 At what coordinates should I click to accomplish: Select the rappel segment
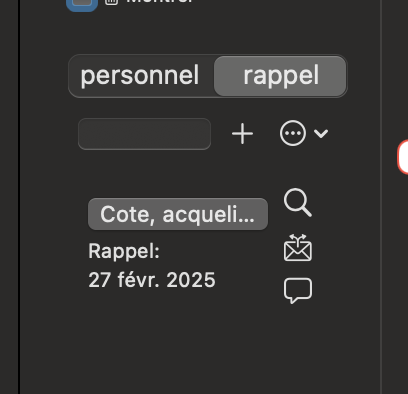(280, 76)
